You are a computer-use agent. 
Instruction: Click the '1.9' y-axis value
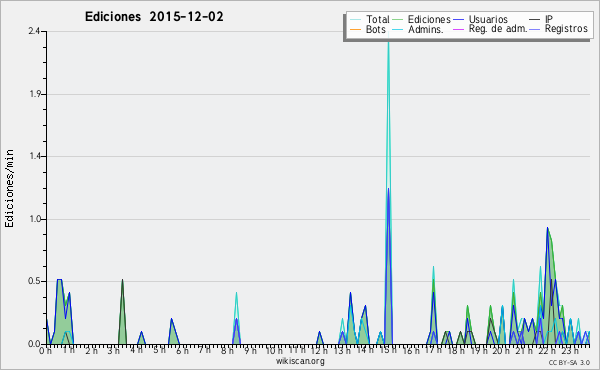tap(34, 94)
